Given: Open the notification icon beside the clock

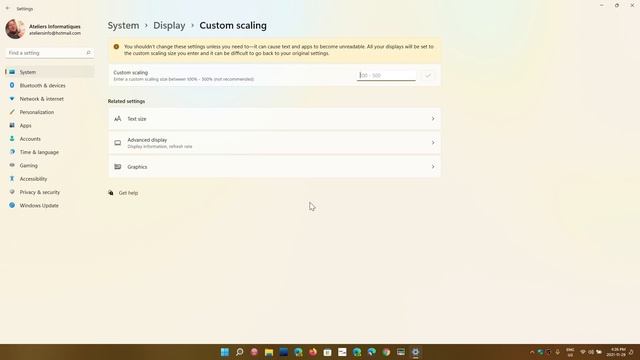Looking at the screenshot, I should pos(631,352).
